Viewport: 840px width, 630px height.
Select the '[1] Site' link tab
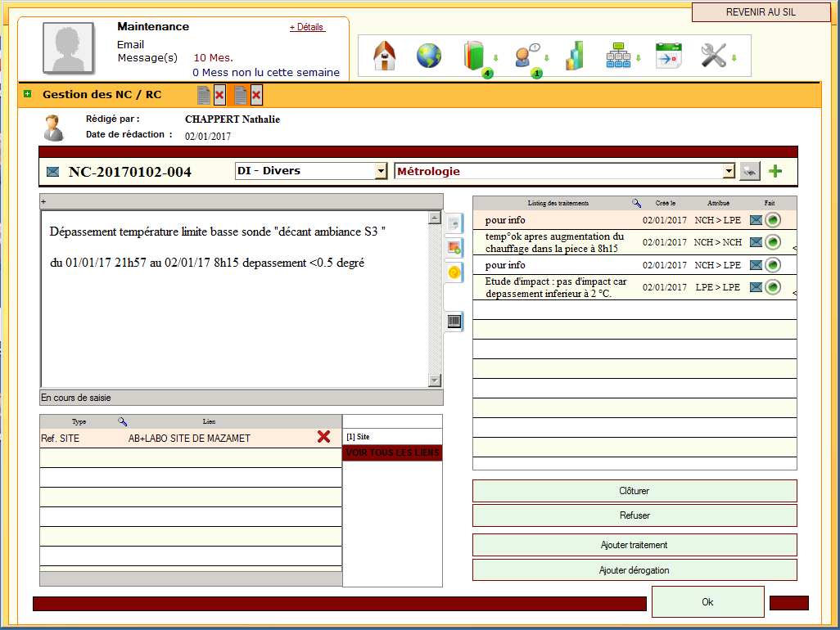(358, 437)
